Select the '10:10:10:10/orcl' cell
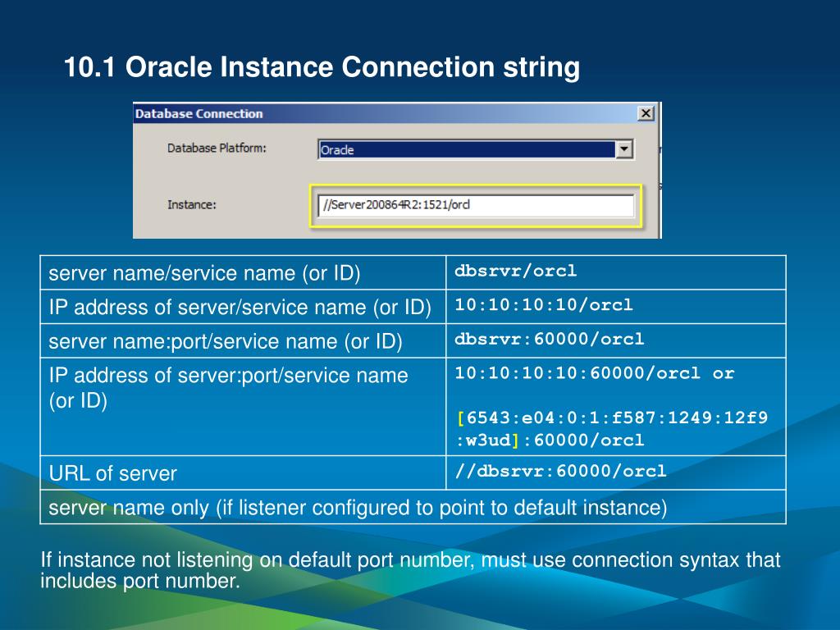This screenshot has width=840, height=630. (616, 307)
